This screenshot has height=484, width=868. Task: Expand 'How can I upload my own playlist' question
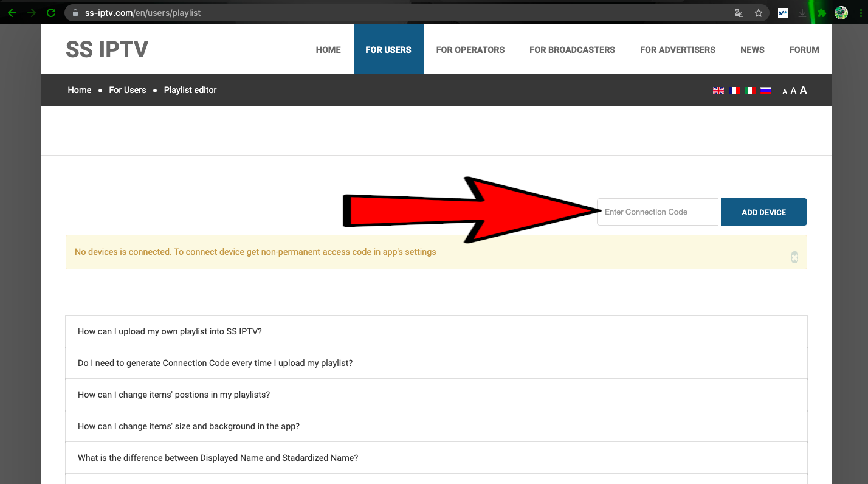point(170,331)
